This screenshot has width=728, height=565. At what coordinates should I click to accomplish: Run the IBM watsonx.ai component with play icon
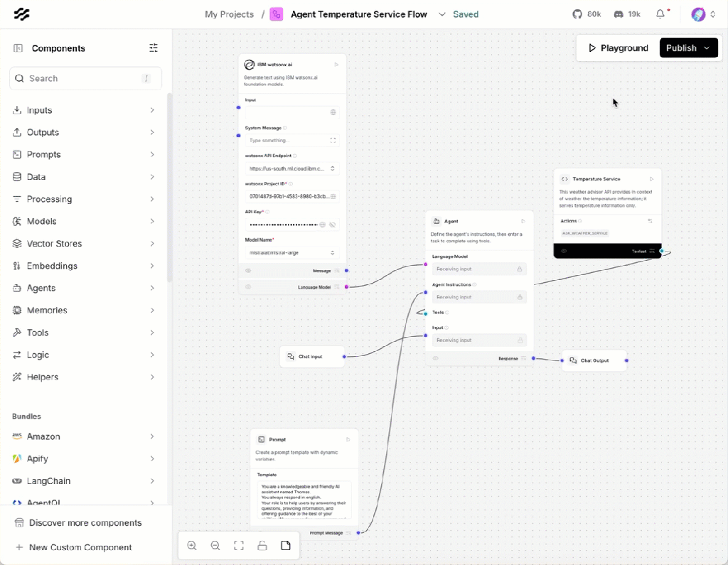pyautogui.click(x=336, y=65)
